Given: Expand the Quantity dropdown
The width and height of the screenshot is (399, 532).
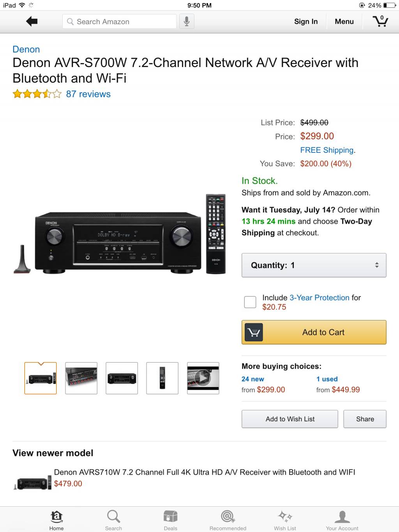Looking at the screenshot, I should pos(314,265).
